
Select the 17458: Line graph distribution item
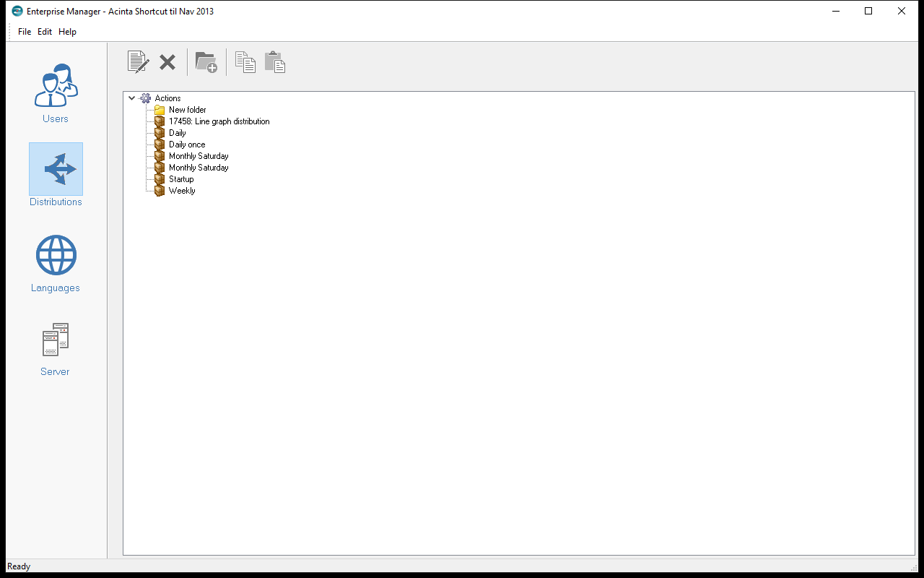[219, 121]
